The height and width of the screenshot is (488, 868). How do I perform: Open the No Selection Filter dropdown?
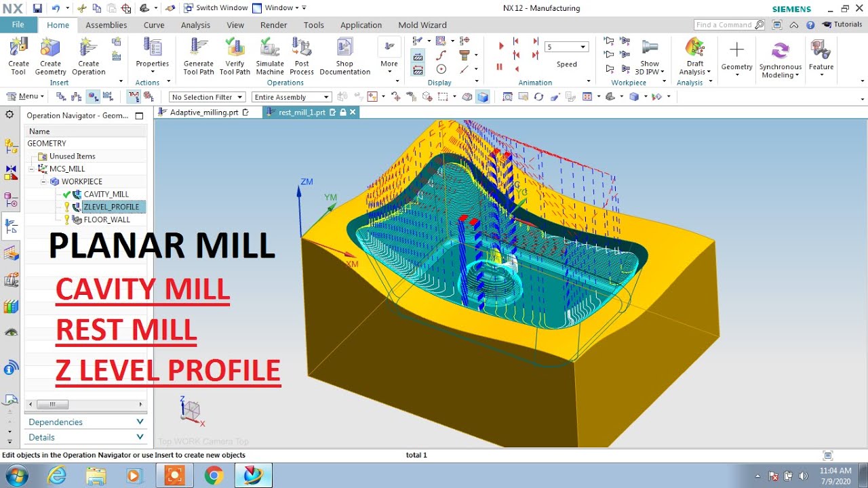[207, 97]
